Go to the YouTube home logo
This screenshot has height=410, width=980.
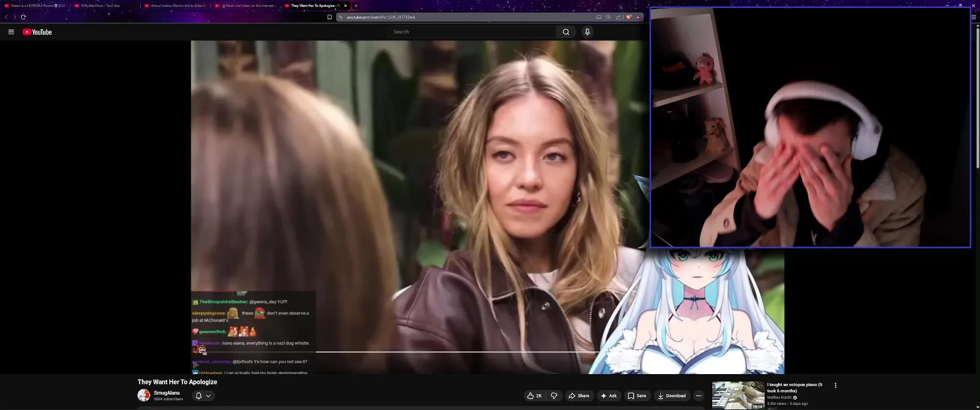(37, 32)
